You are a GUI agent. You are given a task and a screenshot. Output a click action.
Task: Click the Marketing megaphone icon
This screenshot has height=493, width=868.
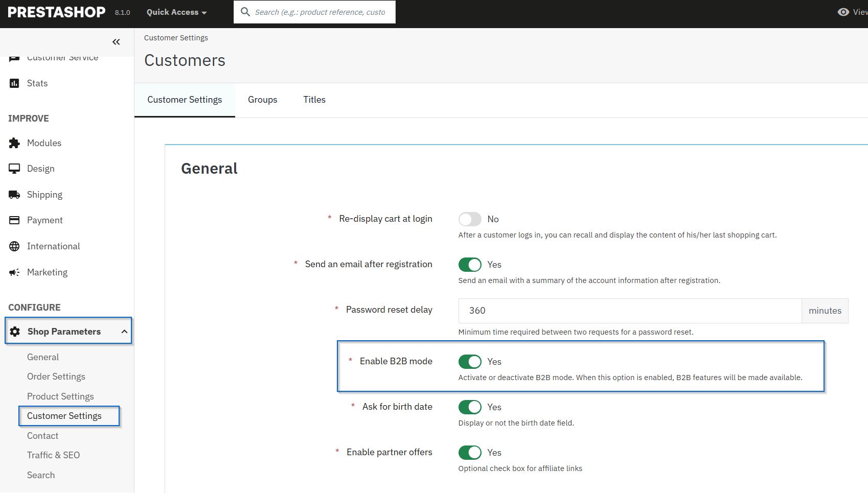click(x=14, y=272)
